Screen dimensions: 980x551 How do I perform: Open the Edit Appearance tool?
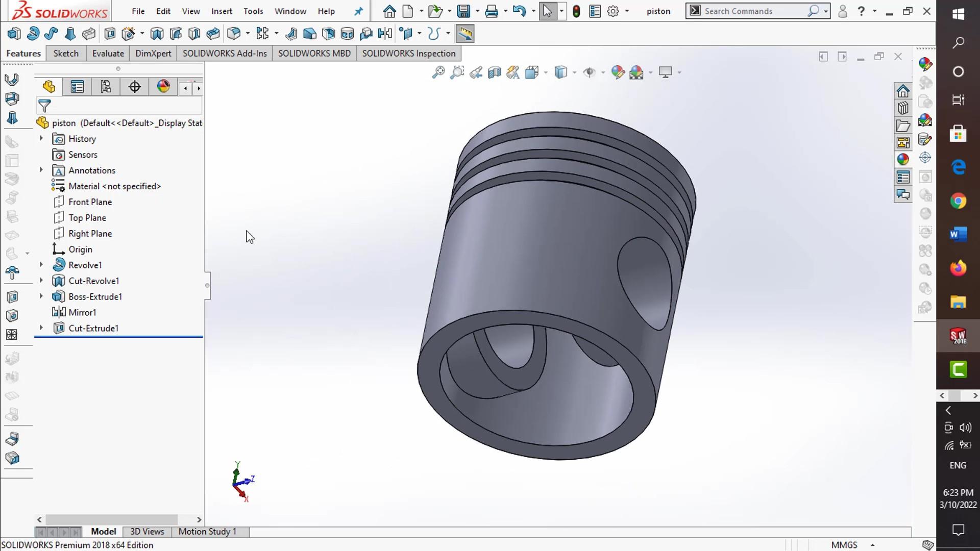pos(618,72)
